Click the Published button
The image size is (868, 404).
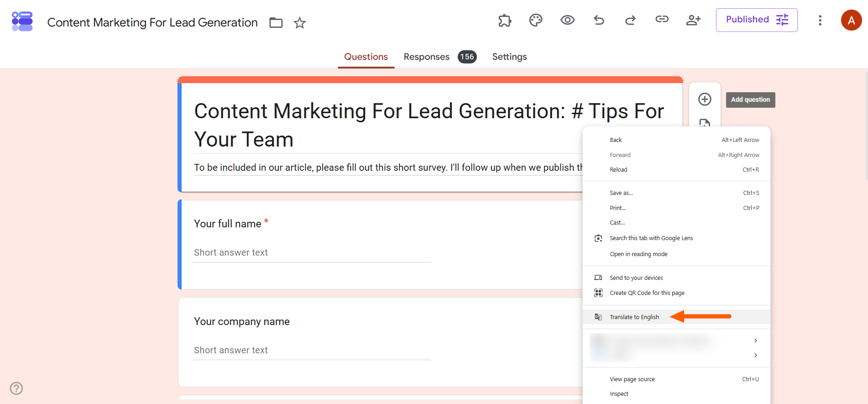pos(757,20)
